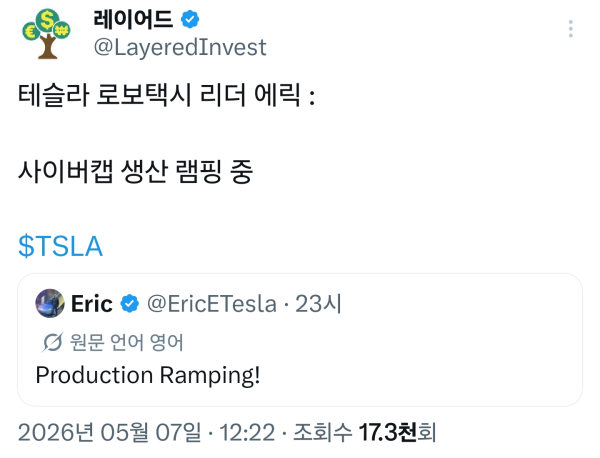
Task: Click the 2026년 05월 07일 post date
Action: [109, 432]
